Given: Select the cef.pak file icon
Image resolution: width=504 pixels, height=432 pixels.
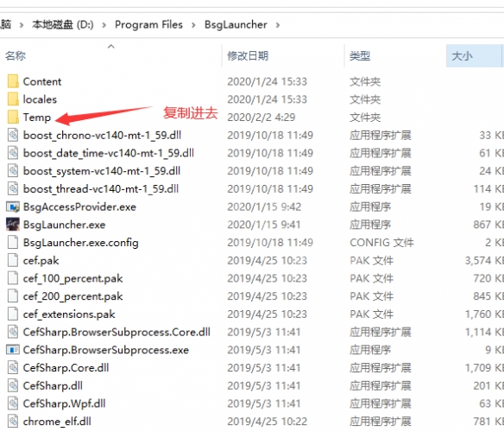Looking at the screenshot, I should (x=13, y=260).
